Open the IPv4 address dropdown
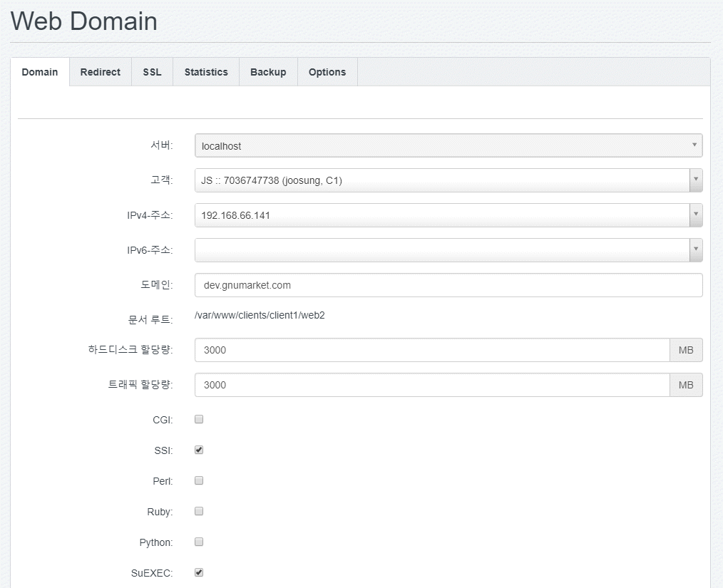Screen dimensions: 723x588 [x=448, y=215]
